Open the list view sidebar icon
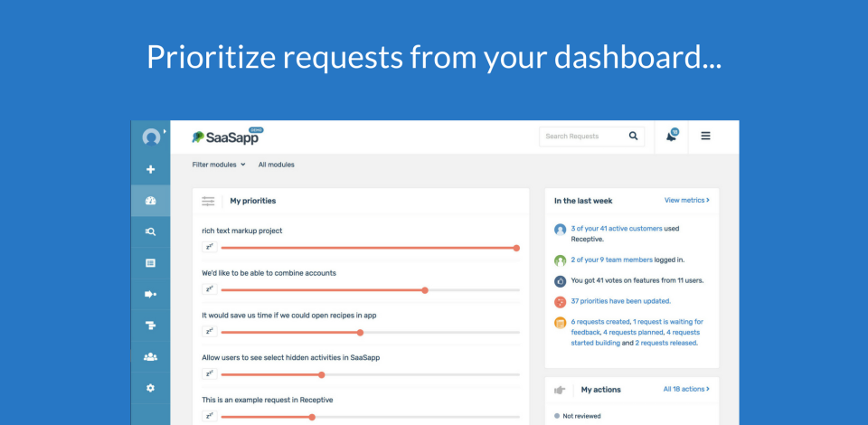 (x=151, y=263)
